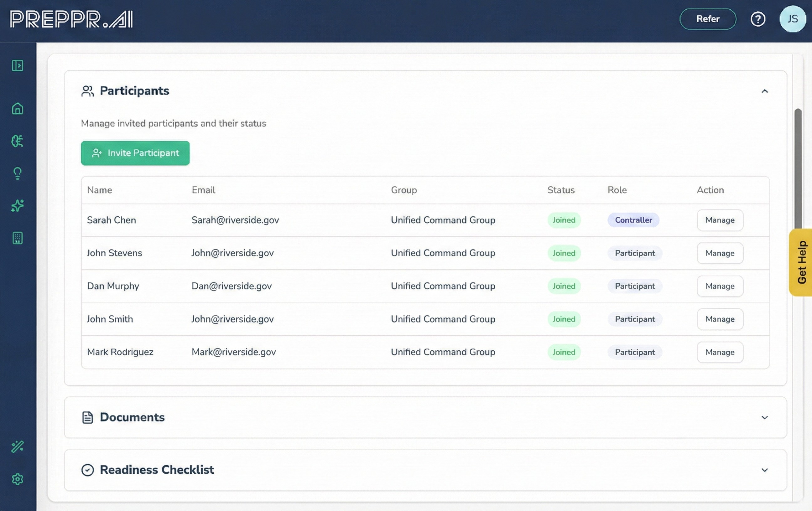The image size is (812, 511).
Task: Click the help question mark icon
Action: (758, 19)
